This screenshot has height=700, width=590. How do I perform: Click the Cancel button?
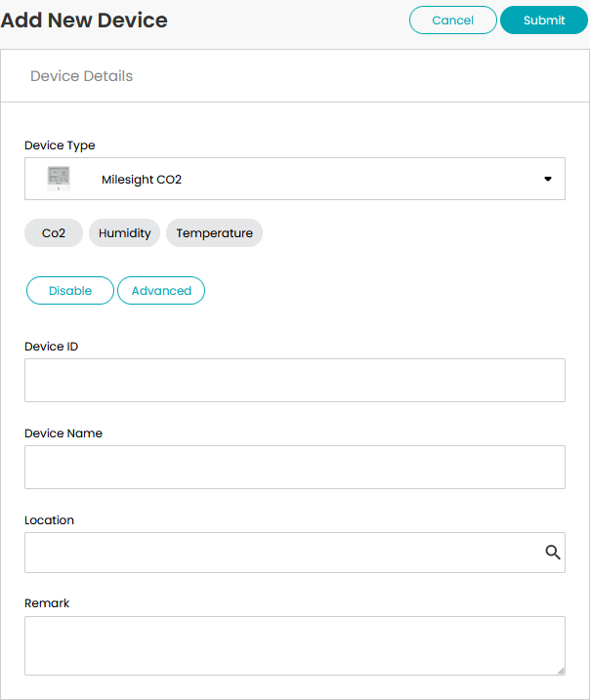tap(452, 21)
